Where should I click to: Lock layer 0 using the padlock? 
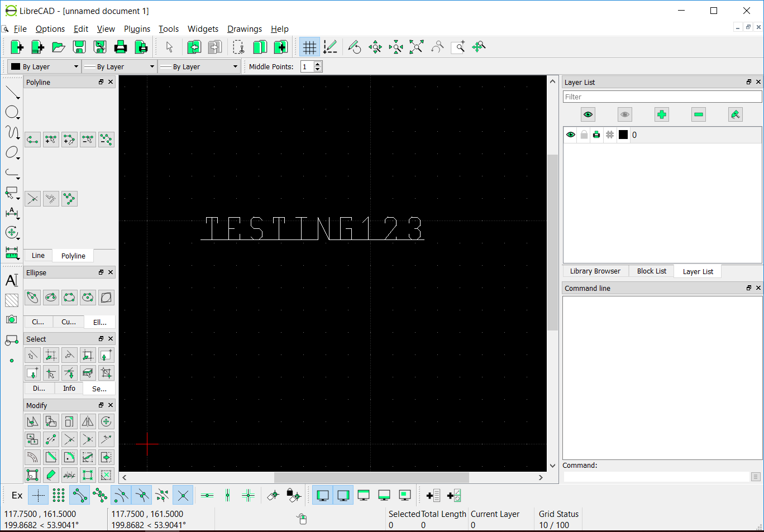tap(584, 135)
